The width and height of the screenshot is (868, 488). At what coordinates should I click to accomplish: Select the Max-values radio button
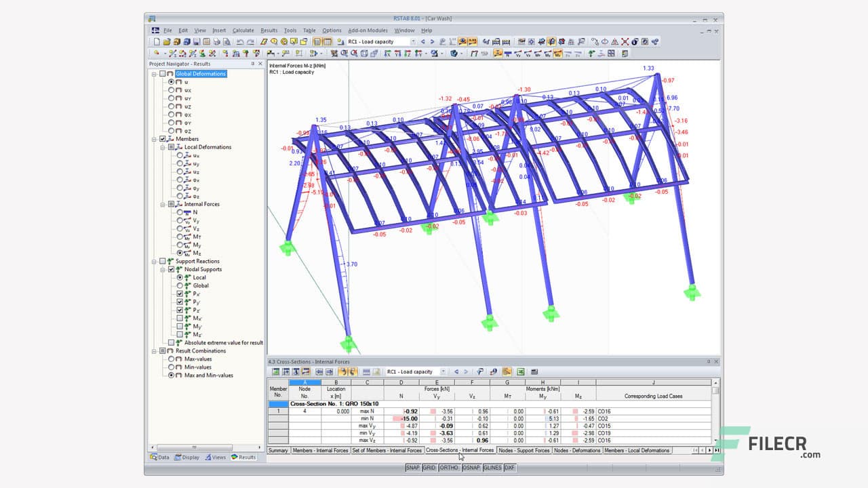[171, 359]
